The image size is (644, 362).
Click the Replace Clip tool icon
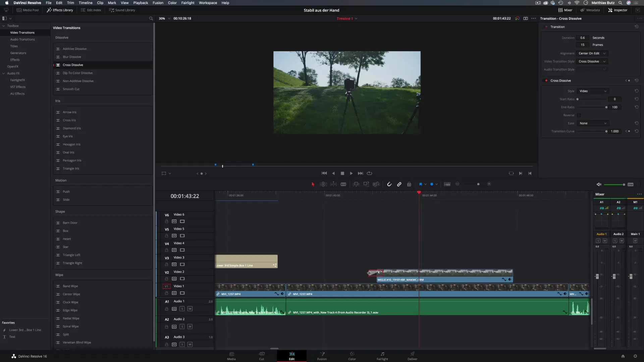376,184
